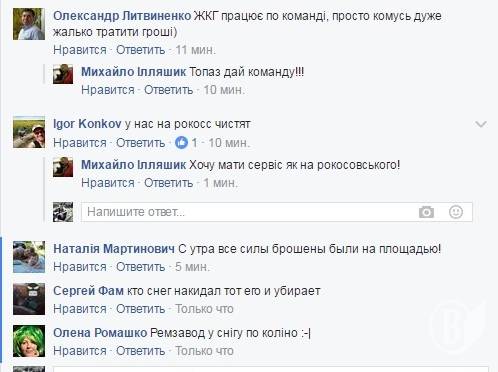498x372 pixels.
Task: Like Михайло Ілляшик's Топаз comment
Action: 108,90
